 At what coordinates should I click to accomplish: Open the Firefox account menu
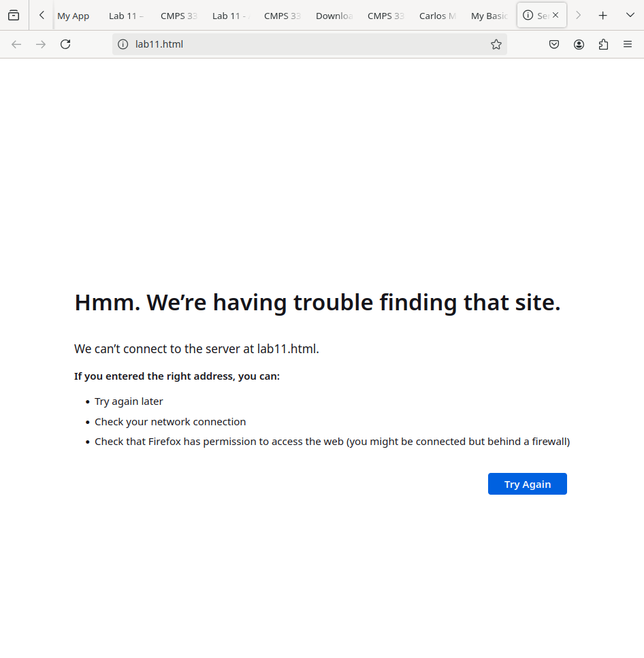(x=579, y=44)
